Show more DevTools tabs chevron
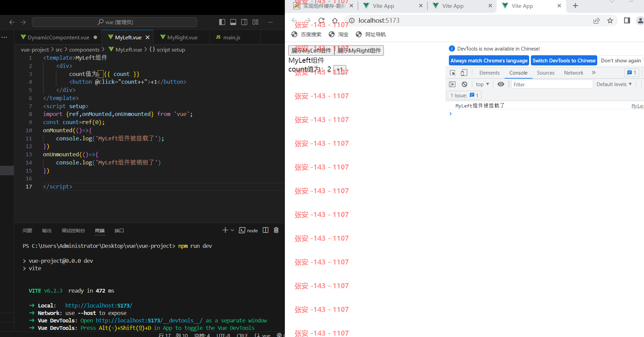This screenshot has height=337, width=644. click(594, 73)
